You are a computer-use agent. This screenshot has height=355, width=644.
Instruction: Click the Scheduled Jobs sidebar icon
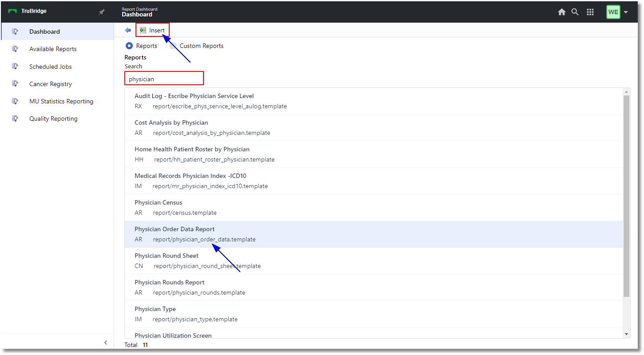(15, 66)
